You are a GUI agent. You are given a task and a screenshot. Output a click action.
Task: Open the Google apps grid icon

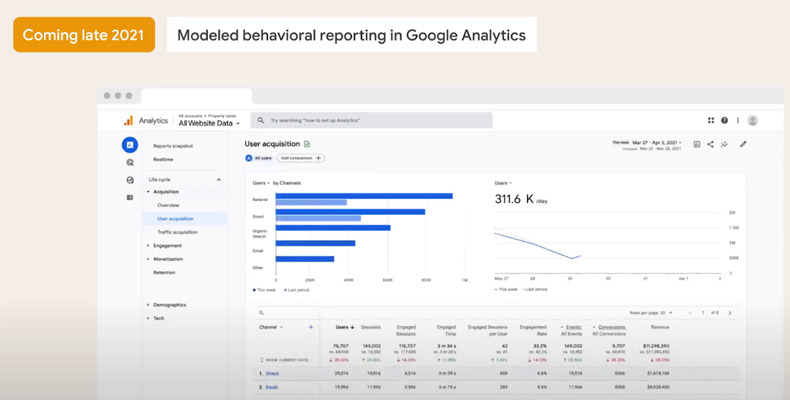[x=711, y=120]
